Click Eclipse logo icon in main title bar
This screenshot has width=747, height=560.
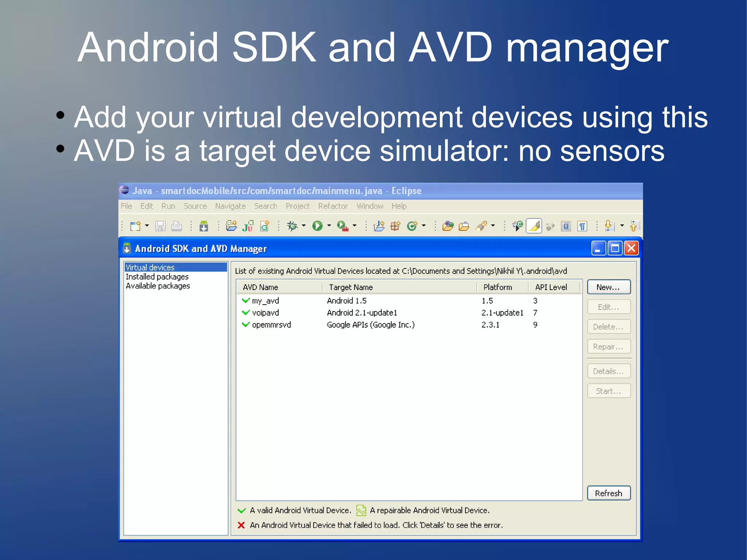[124, 190]
